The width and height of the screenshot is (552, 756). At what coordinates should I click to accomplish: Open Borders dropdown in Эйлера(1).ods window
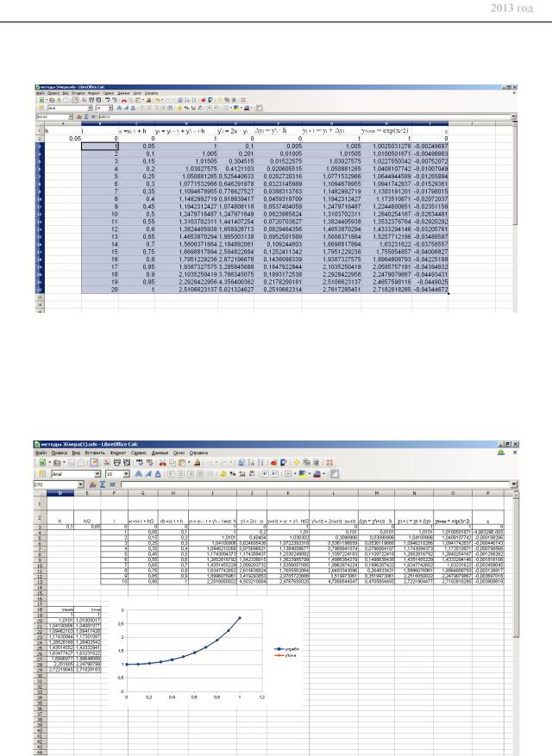(x=295, y=474)
